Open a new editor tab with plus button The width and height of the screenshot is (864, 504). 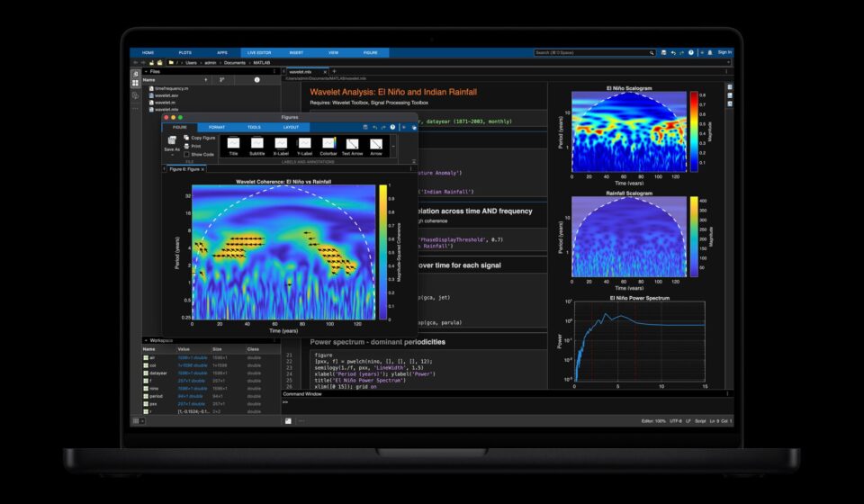tap(334, 71)
